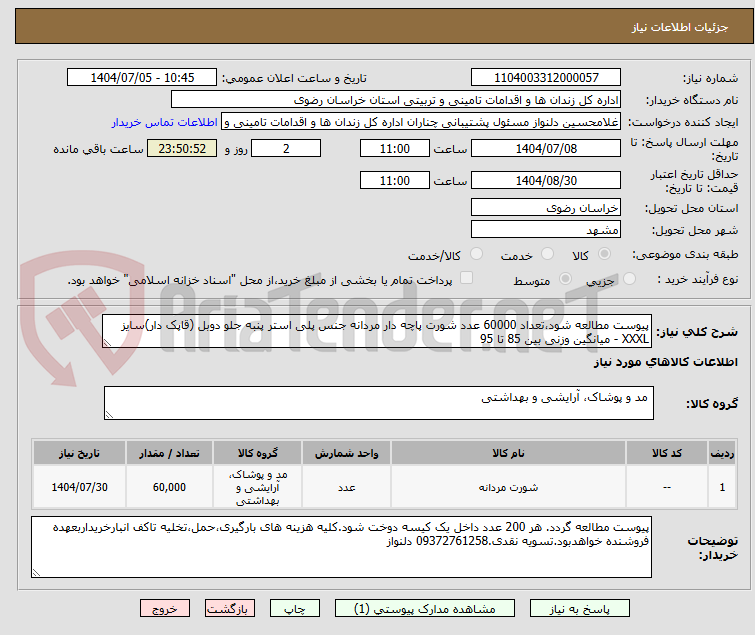Toggle اسناد خزانه اسلامی payment checkbox
Viewport: 755px width, 635px height.
click(x=466, y=278)
